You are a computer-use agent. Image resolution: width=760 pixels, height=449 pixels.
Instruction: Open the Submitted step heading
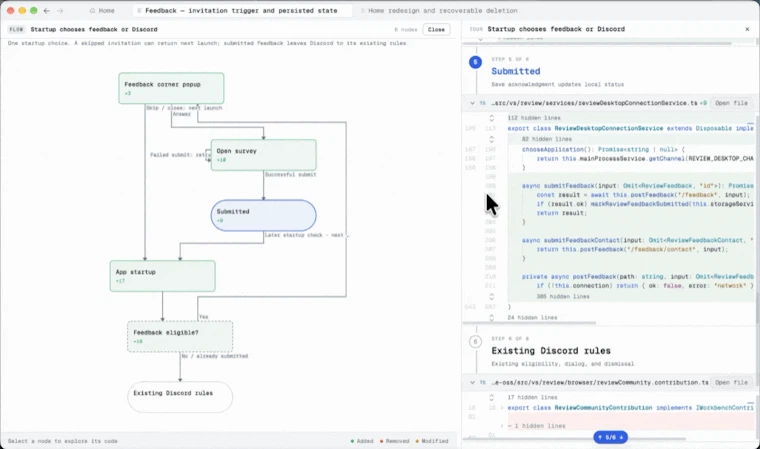(x=516, y=71)
